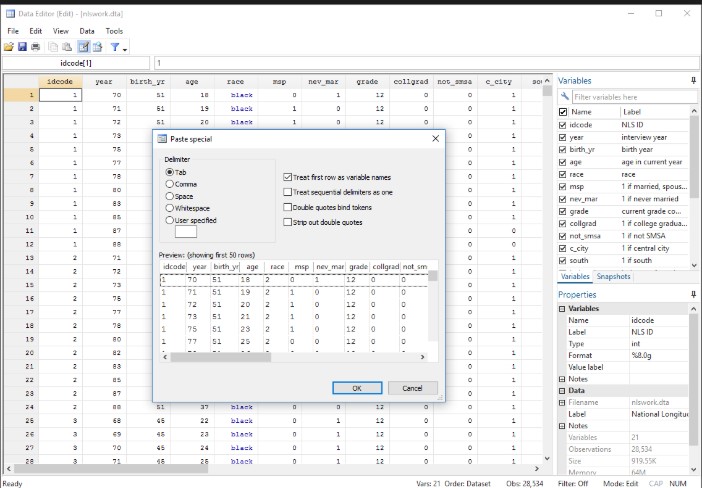Expand the Filename property row

pos(562,402)
